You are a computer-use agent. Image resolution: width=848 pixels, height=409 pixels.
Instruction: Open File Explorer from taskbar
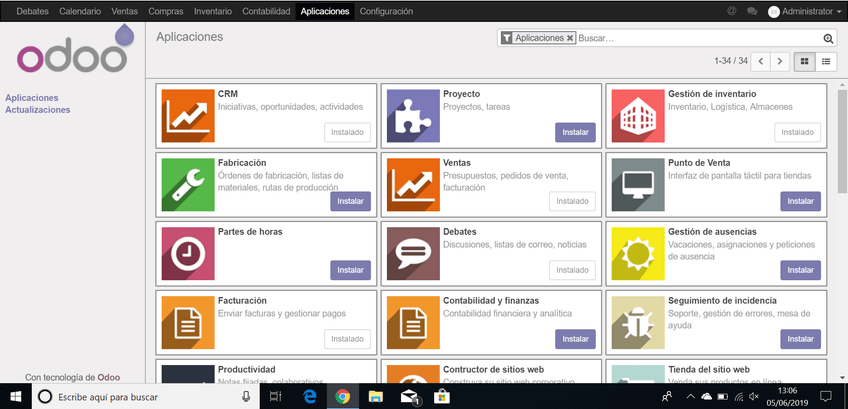(x=375, y=397)
